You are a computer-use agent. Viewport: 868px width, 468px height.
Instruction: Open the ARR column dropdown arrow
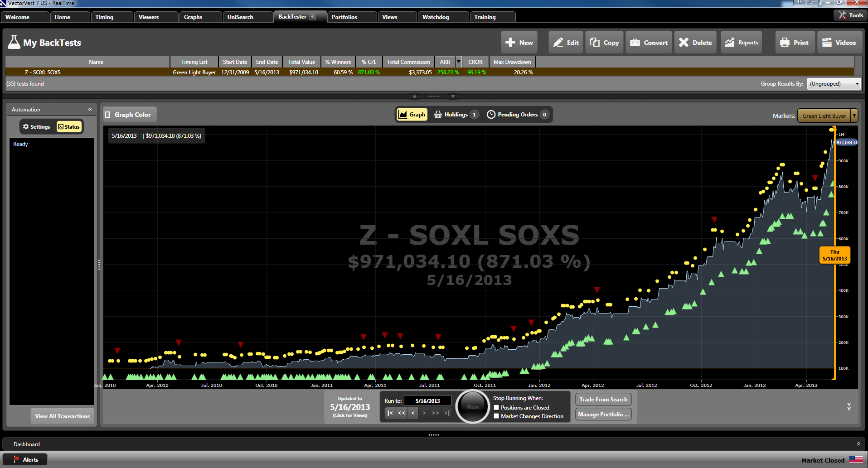(459, 62)
